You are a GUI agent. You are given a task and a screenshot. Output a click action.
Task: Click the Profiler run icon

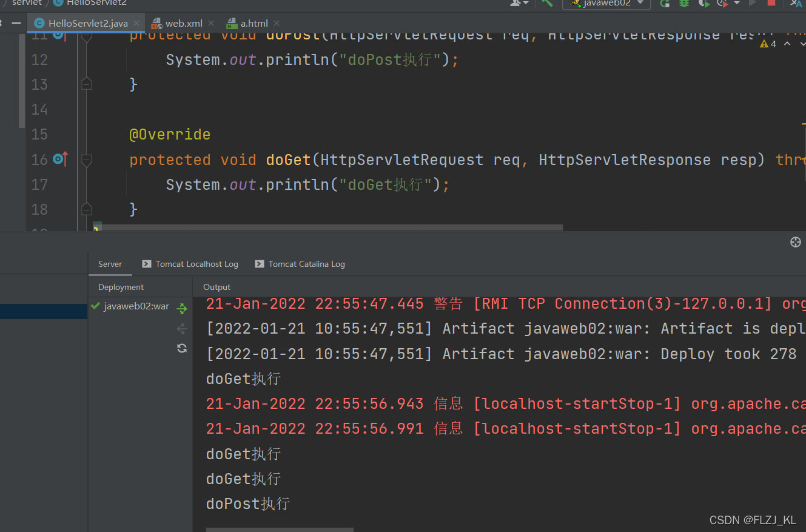722,3
